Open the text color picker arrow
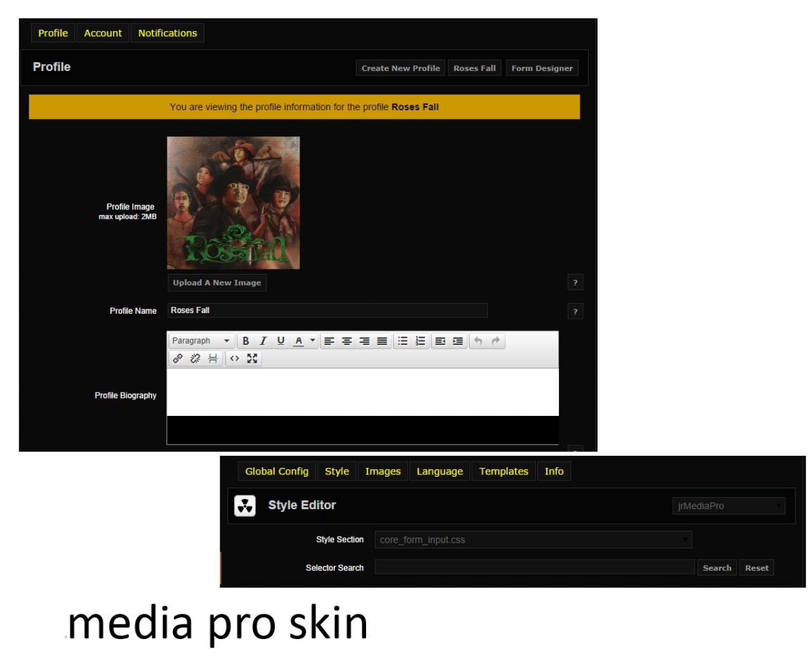812x660 pixels. 312,341
